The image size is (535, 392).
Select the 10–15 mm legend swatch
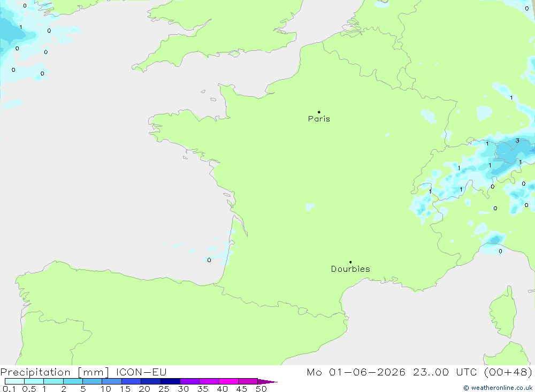(112, 381)
